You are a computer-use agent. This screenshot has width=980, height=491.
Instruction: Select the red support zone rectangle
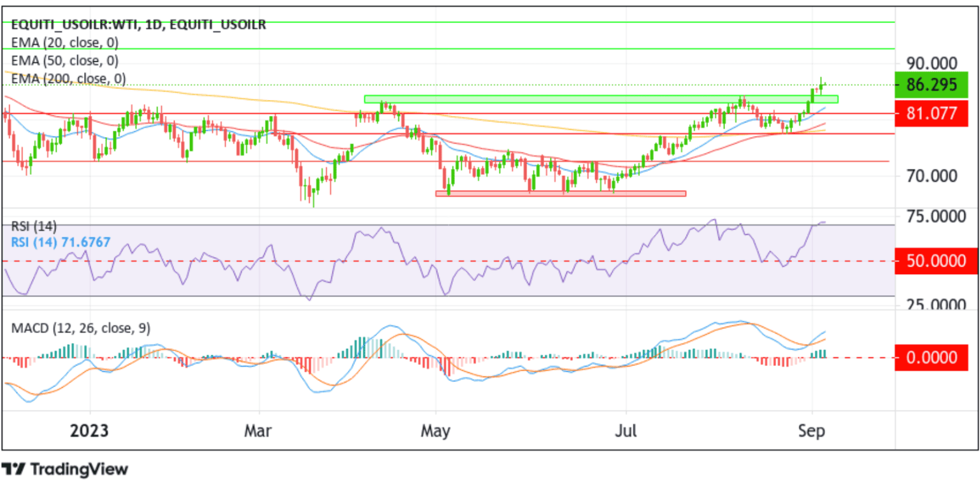561,193
